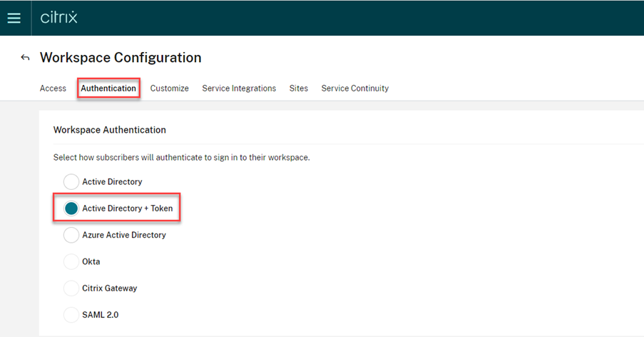Open the Service Continuity tab

tap(355, 89)
